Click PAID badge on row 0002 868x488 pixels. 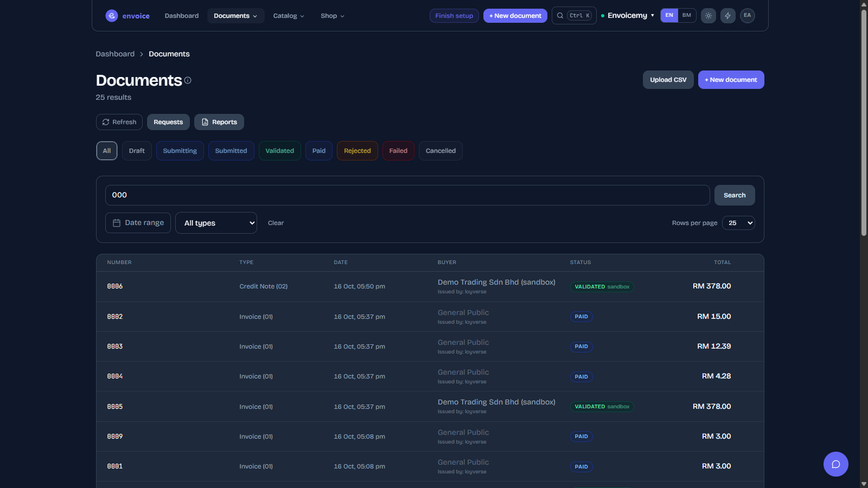[x=581, y=317]
